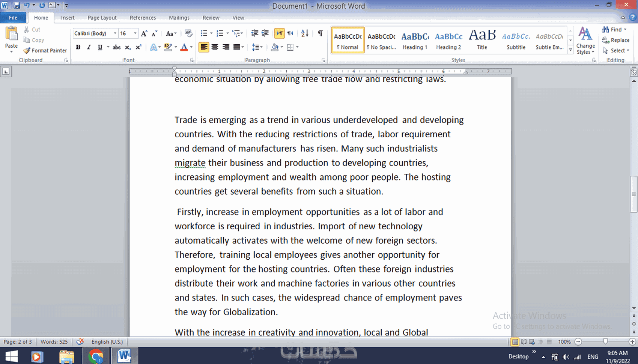Click the Format Painter brush icon
This screenshot has width=638, height=364.
pos(26,50)
